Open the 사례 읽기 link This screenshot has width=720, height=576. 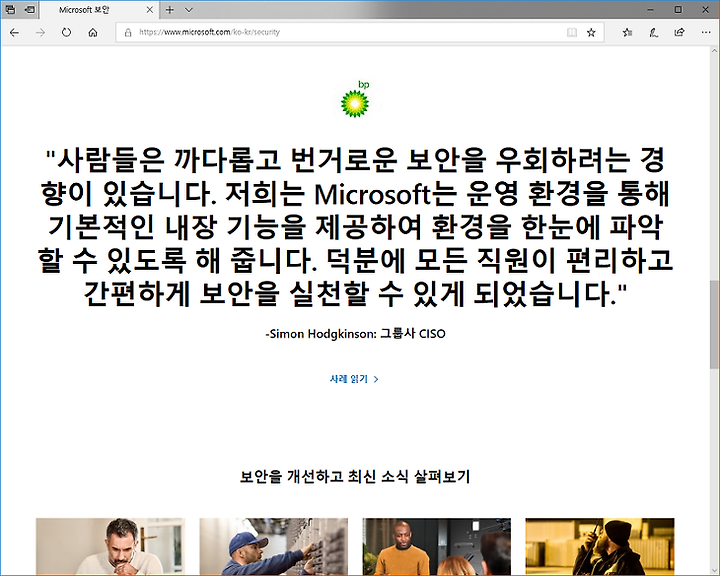tap(354, 379)
